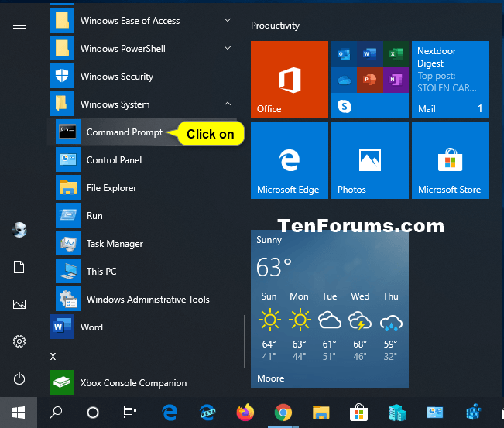Launch Edge Beta from the taskbar
The width and height of the screenshot is (504, 428).
(x=207, y=413)
